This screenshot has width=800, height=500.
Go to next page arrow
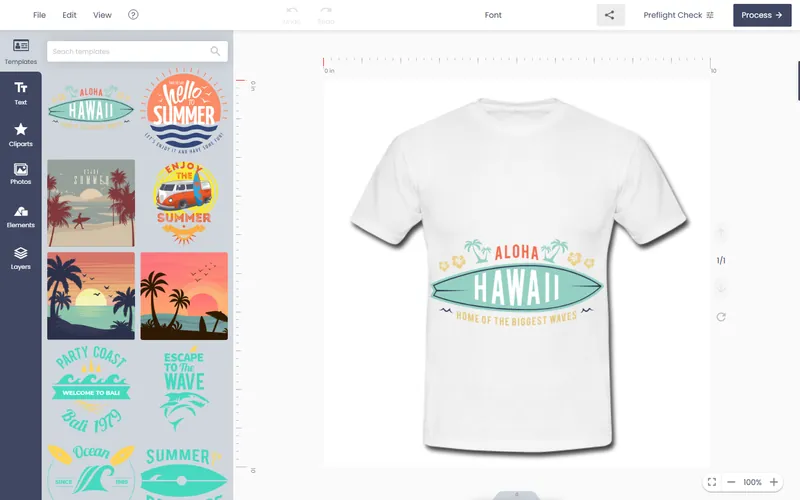pos(721,288)
